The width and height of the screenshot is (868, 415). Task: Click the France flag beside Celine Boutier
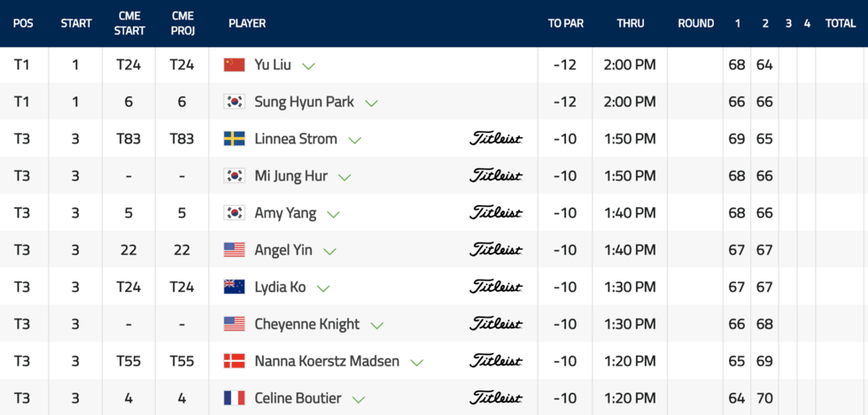coord(234,398)
